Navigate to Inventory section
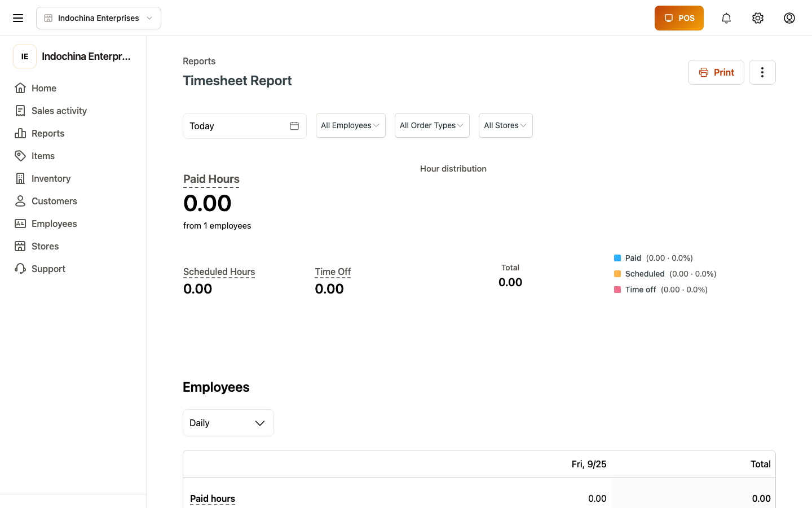Image resolution: width=812 pixels, height=508 pixels. (x=51, y=178)
